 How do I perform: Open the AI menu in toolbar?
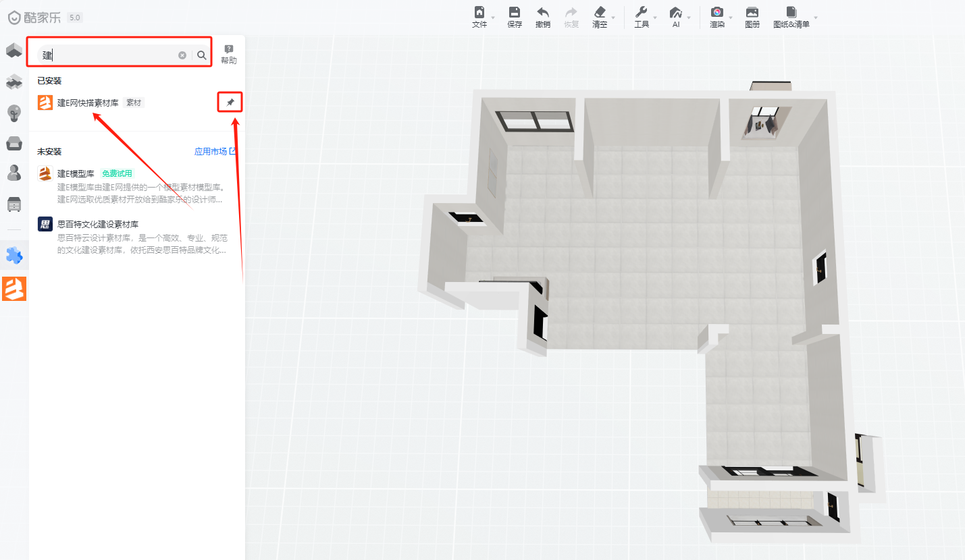[676, 17]
